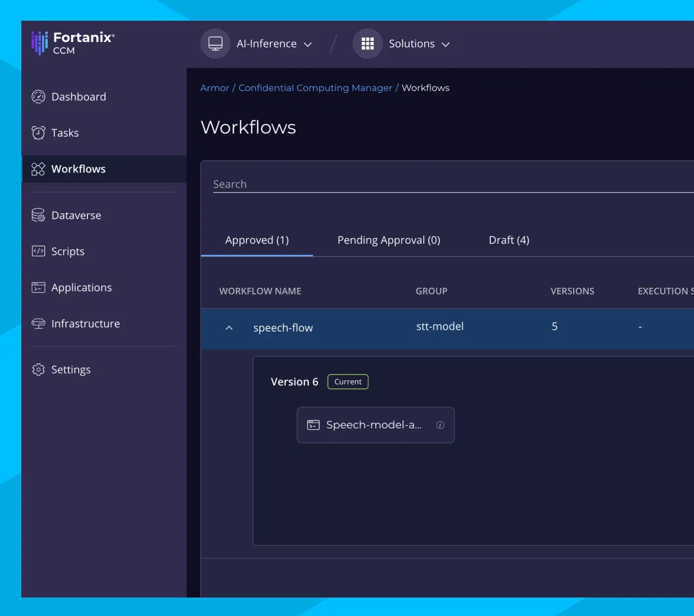Open the AI-Inference account dropdown
Screen dimensions: 694x616
[x=274, y=44]
